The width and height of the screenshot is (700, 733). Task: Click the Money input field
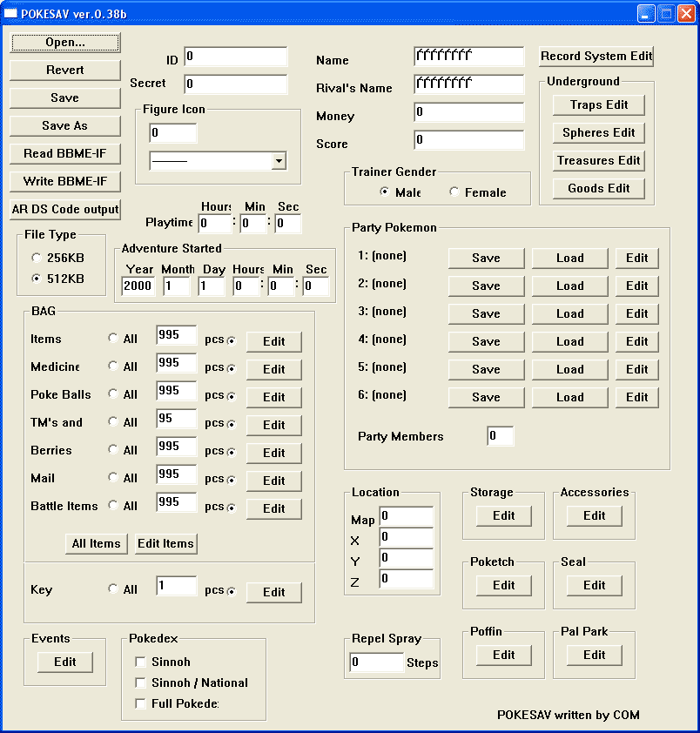coord(469,112)
